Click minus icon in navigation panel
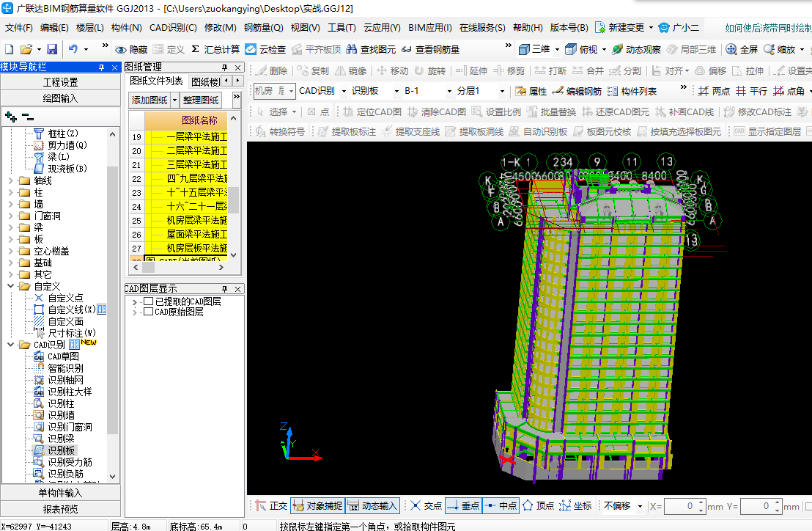The image size is (812, 531). pyautogui.click(x=27, y=117)
